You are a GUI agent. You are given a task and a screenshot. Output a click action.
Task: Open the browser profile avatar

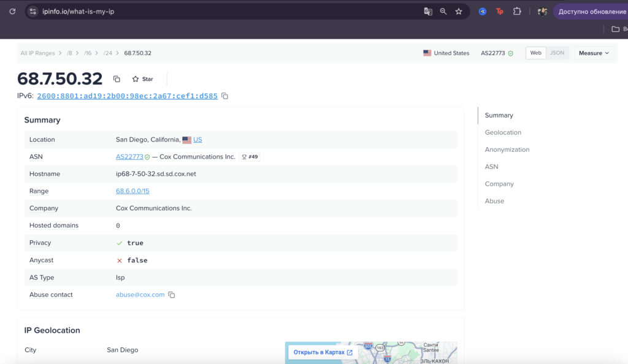click(x=542, y=12)
